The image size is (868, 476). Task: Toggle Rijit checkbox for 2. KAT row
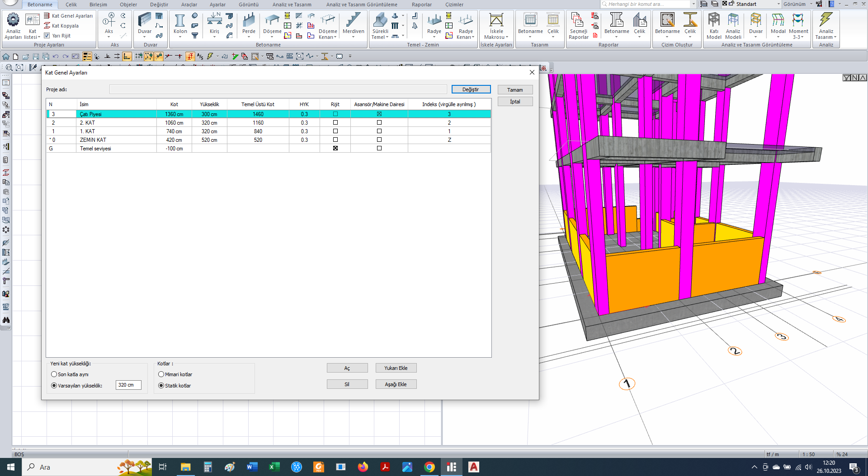[335, 122]
